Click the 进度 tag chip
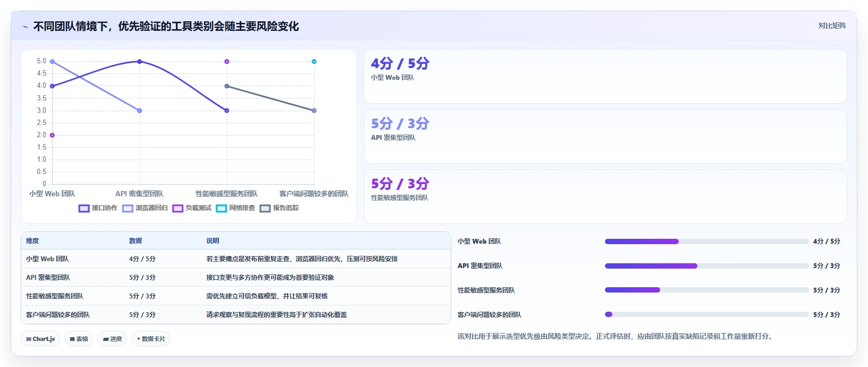Image resolution: width=868 pixels, height=367 pixels. coord(112,339)
